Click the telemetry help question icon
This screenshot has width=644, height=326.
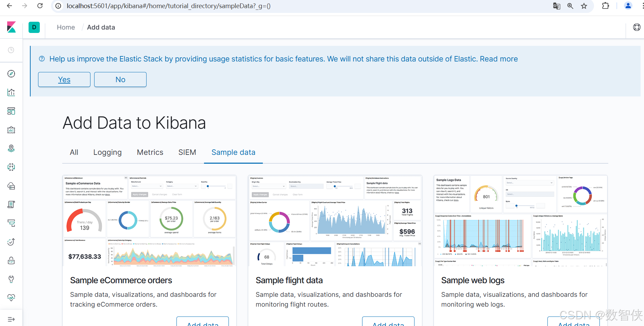42,59
